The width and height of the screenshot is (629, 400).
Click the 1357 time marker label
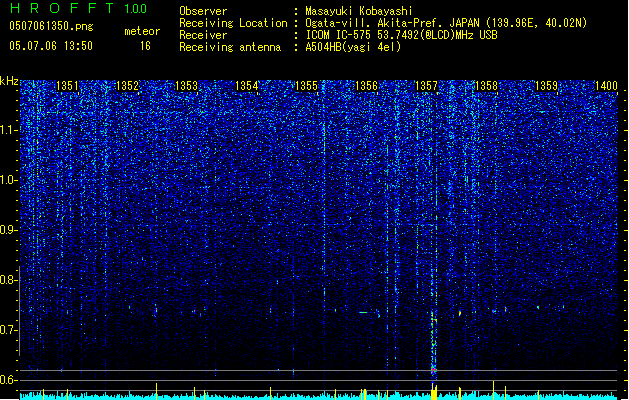point(426,86)
